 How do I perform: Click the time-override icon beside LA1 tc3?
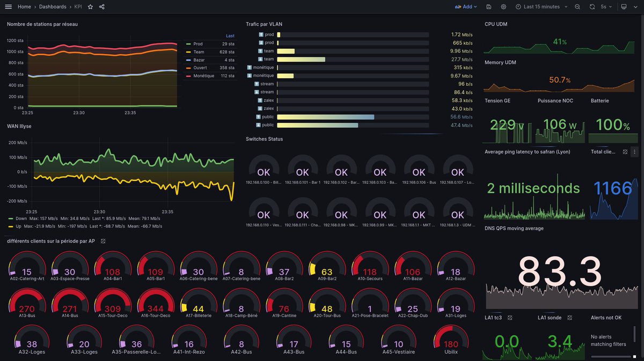point(510,318)
